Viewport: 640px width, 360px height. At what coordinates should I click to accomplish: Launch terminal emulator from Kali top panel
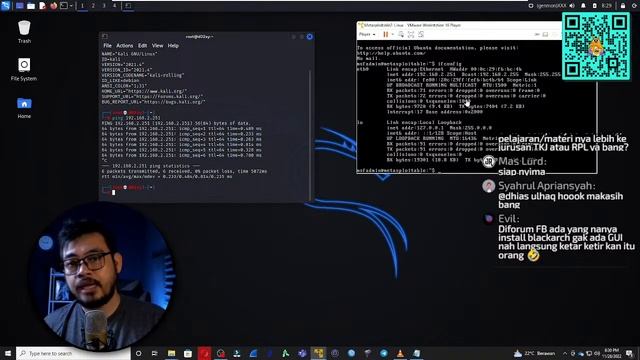[x=64, y=6]
